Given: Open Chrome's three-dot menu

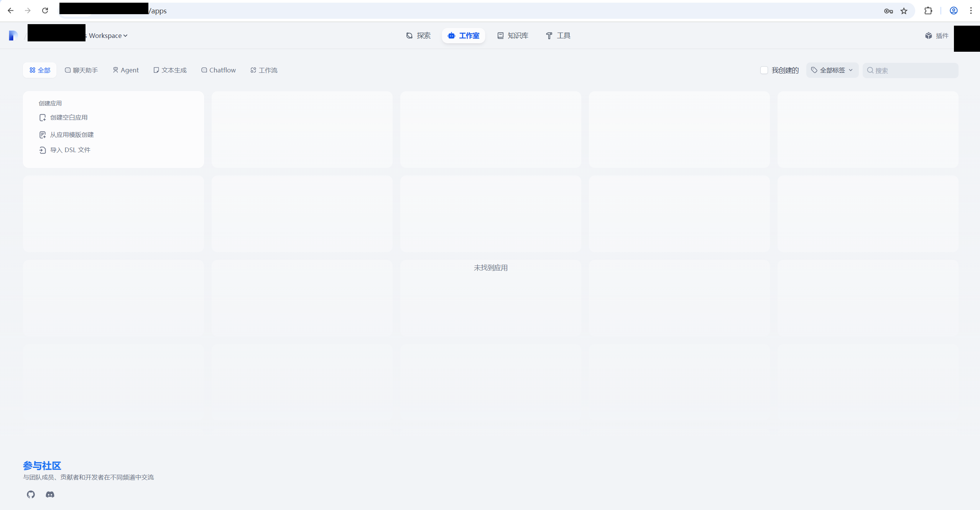Looking at the screenshot, I should click(971, 11).
